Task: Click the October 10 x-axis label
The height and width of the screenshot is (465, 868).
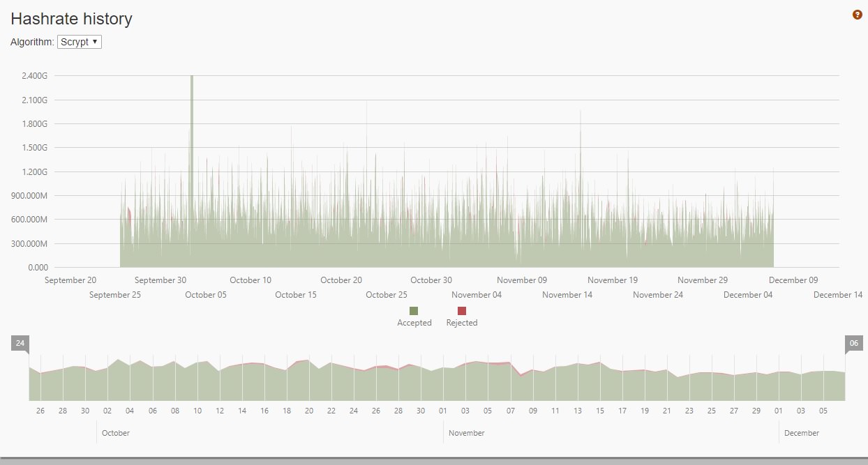Action: click(x=250, y=280)
